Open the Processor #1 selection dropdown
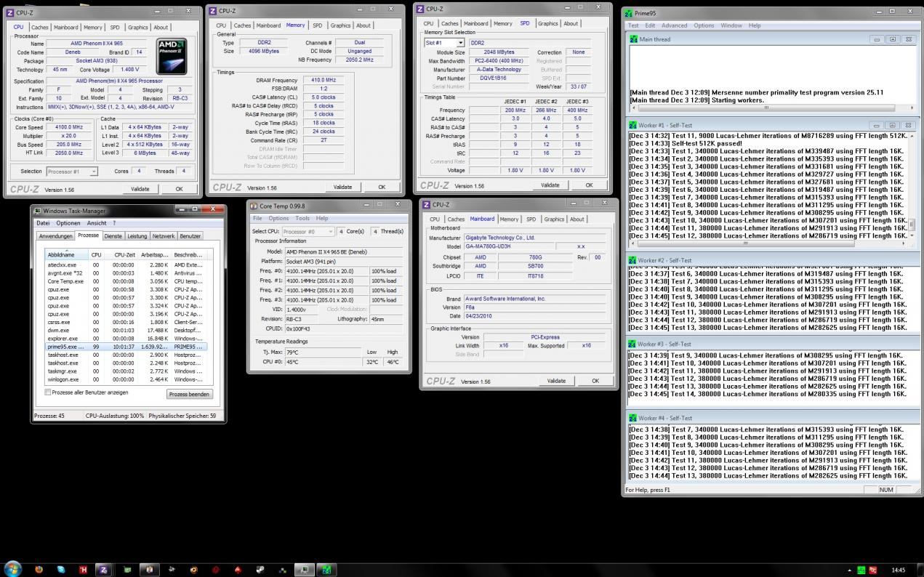The height and width of the screenshot is (577, 924). click(x=72, y=172)
